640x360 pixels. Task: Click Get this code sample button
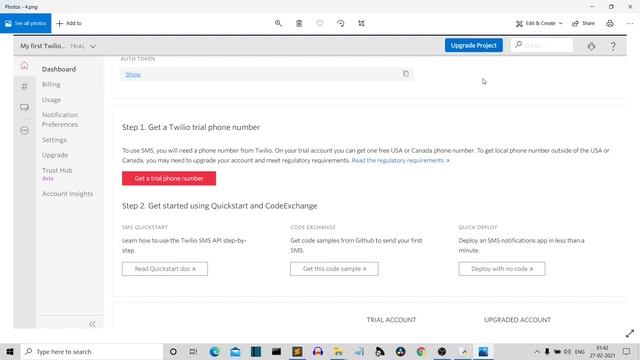pyautogui.click(x=334, y=269)
